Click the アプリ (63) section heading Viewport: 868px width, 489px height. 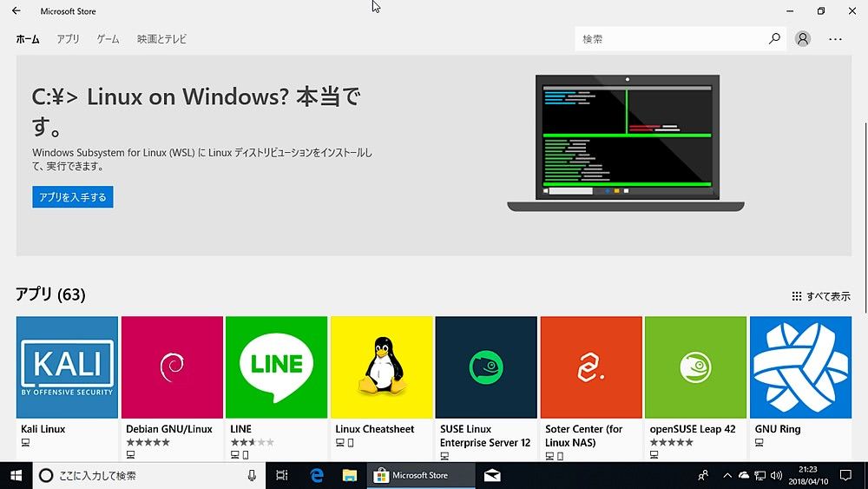50,294
